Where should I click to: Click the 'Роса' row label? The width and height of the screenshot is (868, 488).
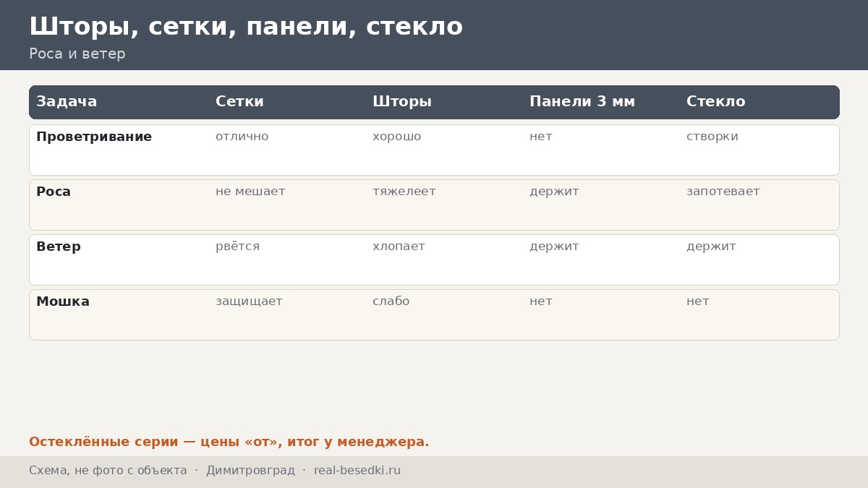tap(54, 192)
